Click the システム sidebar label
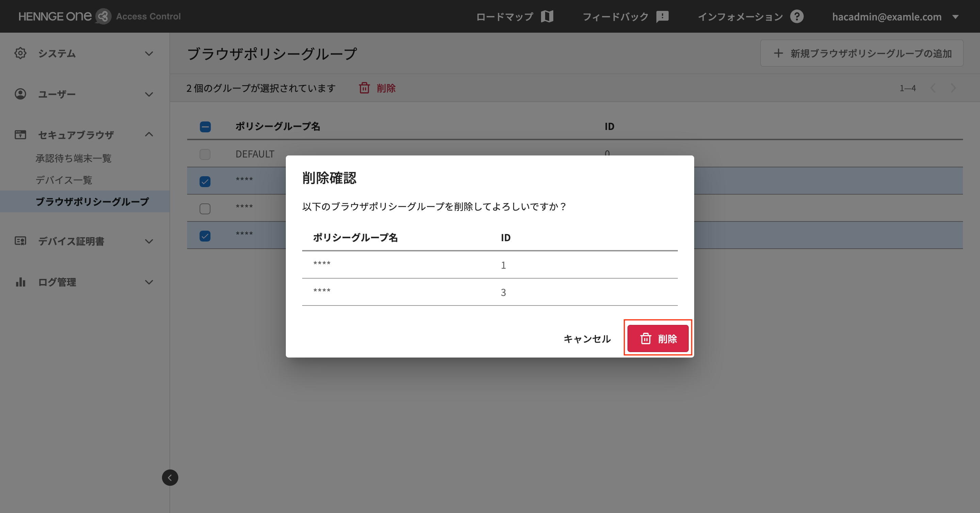 tap(57, 54)
